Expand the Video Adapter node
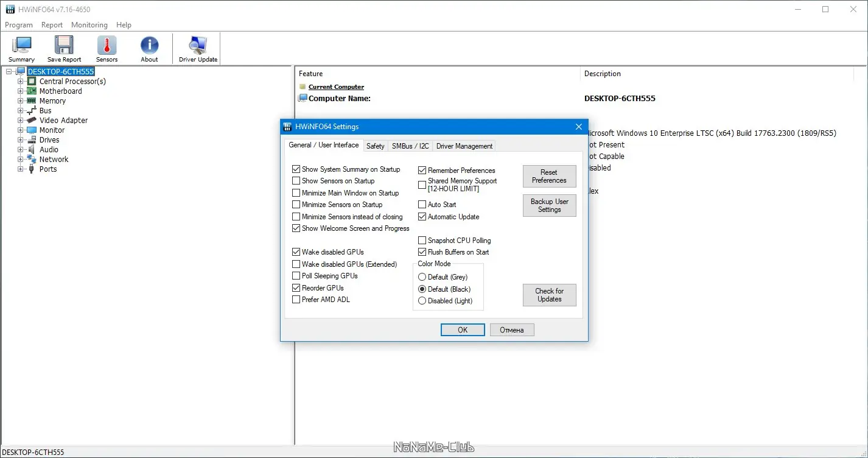Screen dimensions: 868x458 pyautogui.click(x=21, y=121)
